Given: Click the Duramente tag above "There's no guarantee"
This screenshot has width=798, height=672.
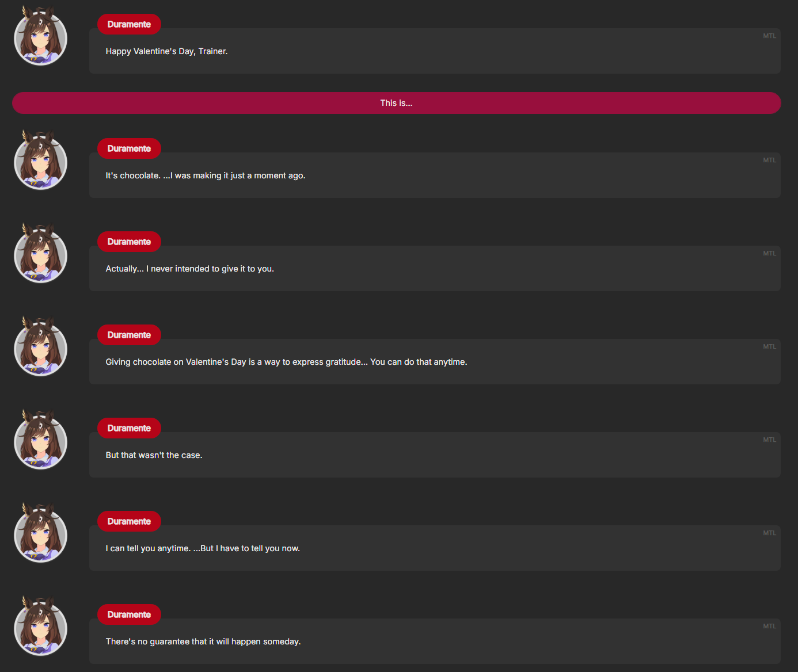Looking at the screenshot, I should 129,614.
